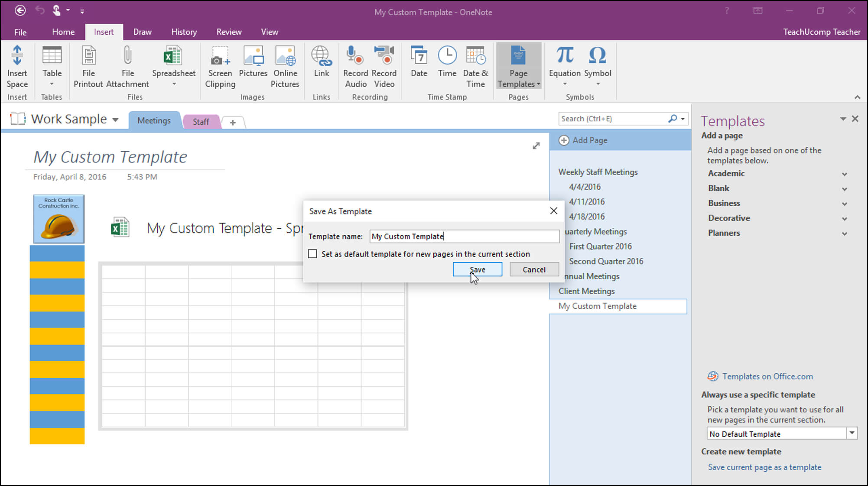The image size is (868, 486).
Task: Open the Work Sample notebook dropdown
Action: tap(115, 120)
